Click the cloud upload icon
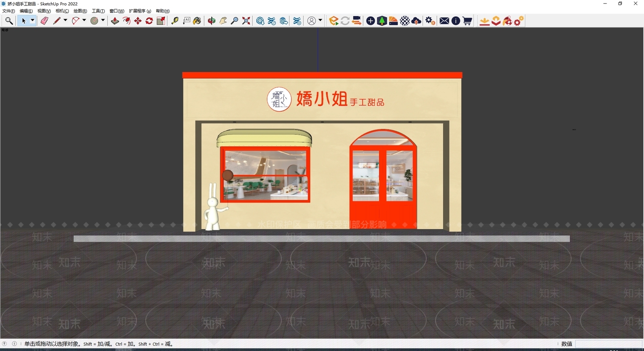 (x=417, y=21)
